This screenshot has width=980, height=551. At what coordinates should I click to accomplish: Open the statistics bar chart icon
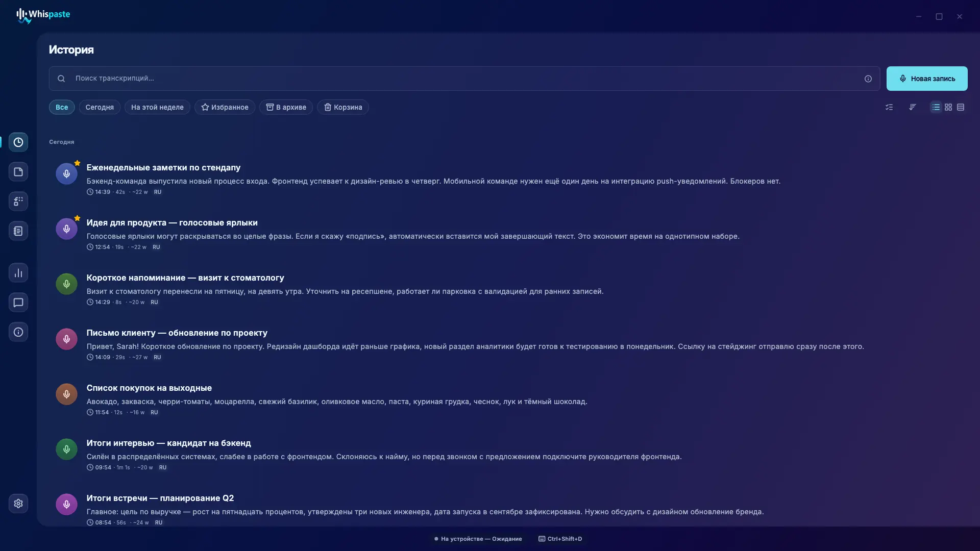point(18,273)
